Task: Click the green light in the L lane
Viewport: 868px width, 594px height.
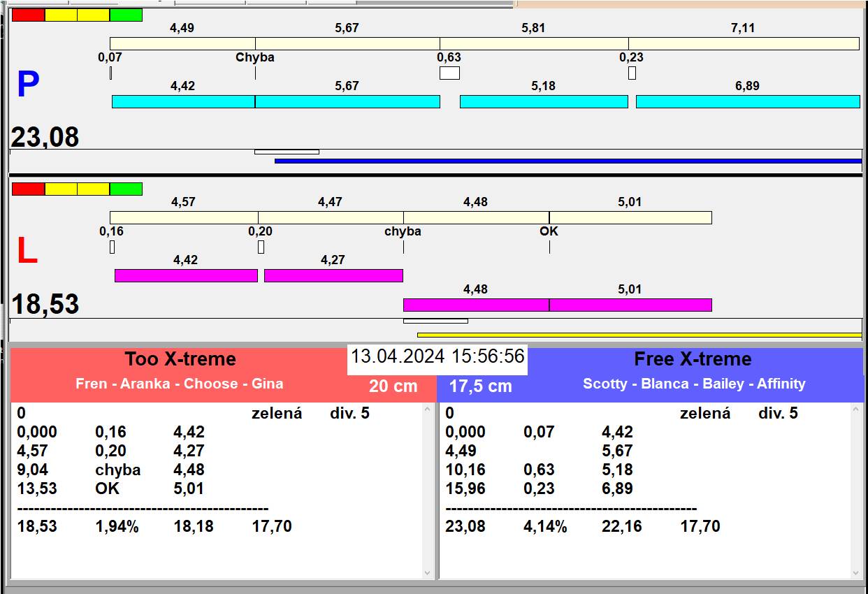Action: click(x=126, y=189)
